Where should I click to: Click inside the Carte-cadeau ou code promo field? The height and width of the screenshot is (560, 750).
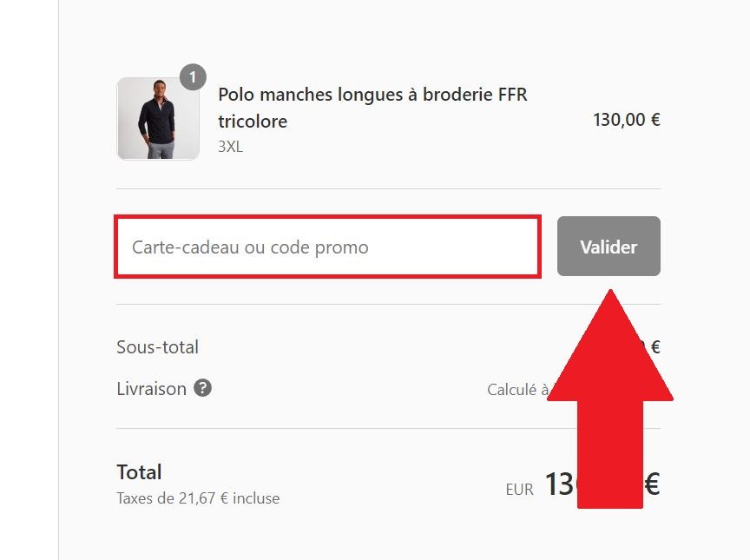pyautogui.click(x=326, y=247)
